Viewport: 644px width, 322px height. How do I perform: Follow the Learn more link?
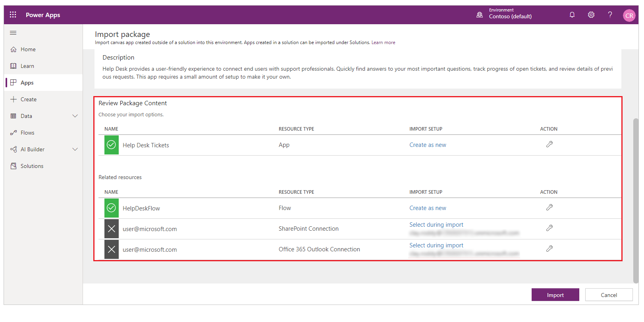pyautogui.click(x=384, y=42)
